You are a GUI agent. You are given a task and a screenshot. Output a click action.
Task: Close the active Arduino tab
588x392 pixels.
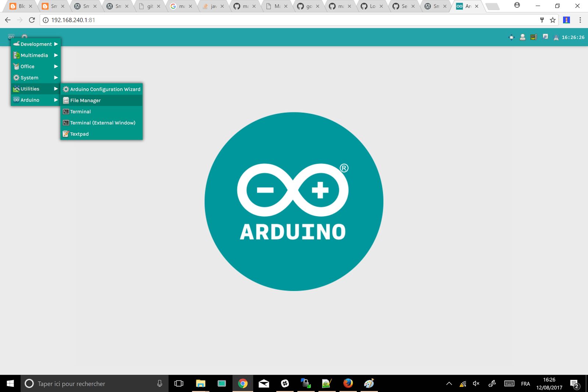coord(477,6)
